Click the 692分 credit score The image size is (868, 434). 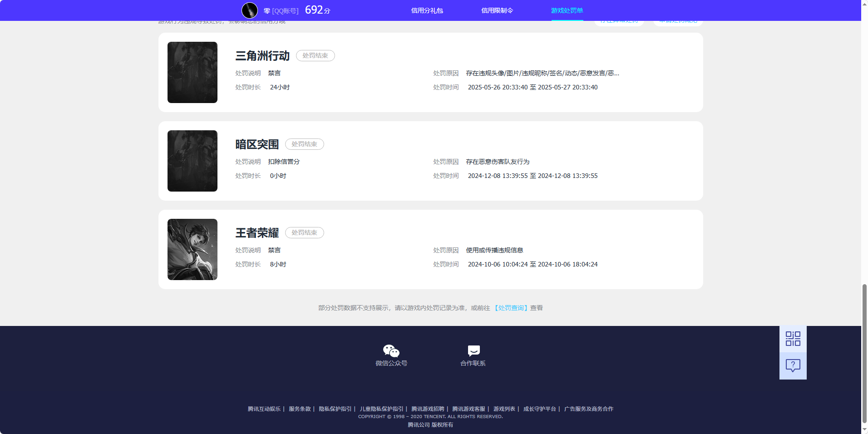click(x=317, y=10)
